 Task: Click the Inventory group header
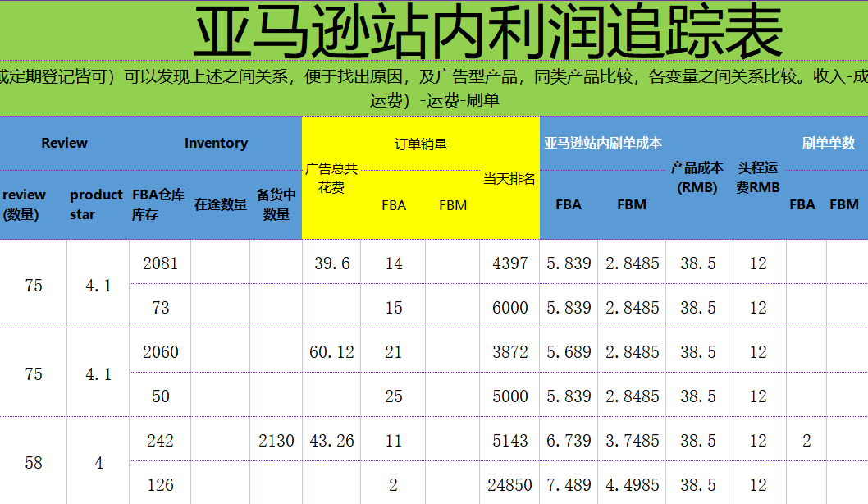point(216,143)
